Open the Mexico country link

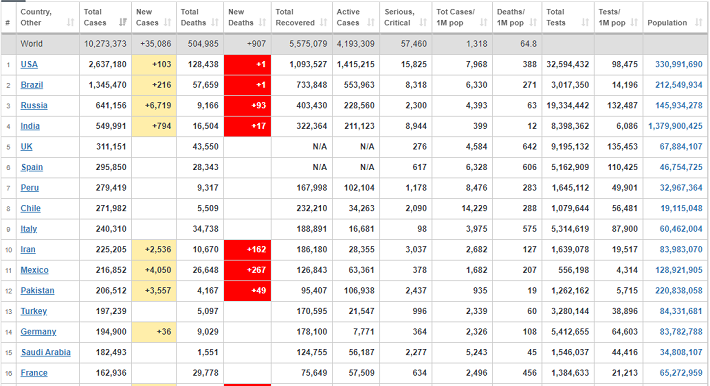(34, 270)
